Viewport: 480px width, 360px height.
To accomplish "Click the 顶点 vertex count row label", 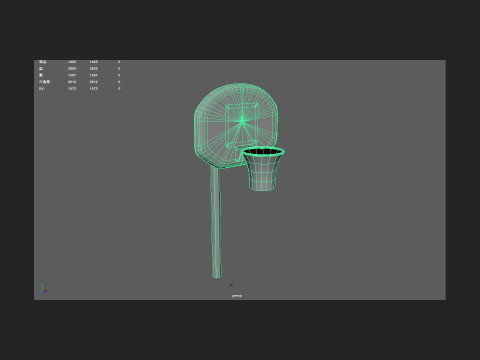I will (x=42, y=62).
